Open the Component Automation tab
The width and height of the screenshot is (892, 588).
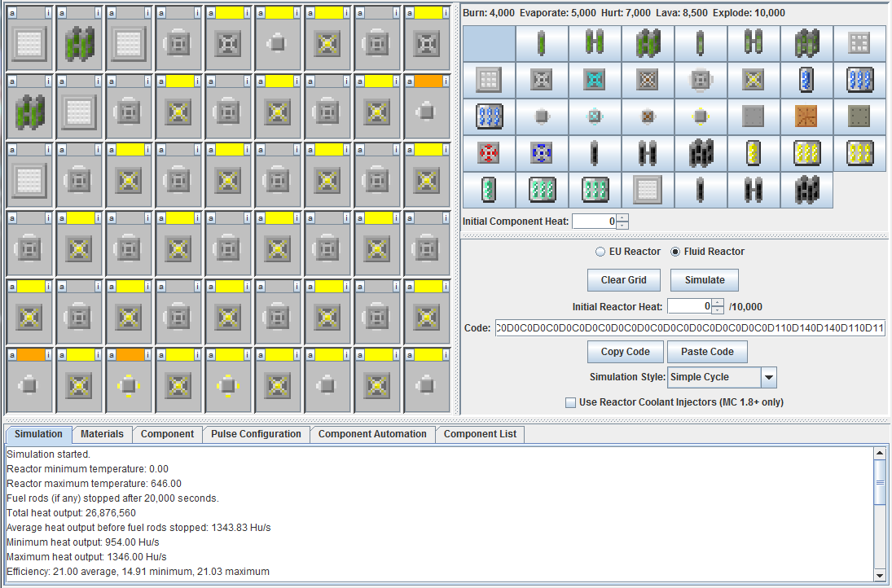(x=372, y=434)
